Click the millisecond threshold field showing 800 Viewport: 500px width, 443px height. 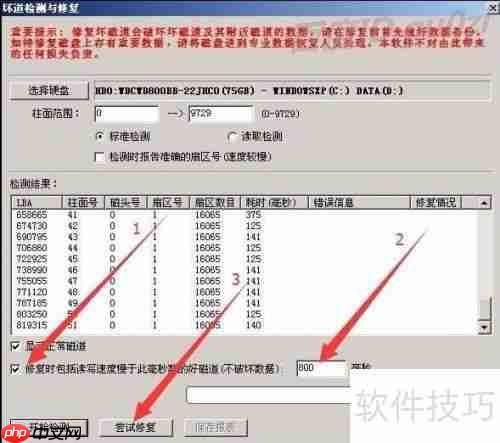[321, 368]
